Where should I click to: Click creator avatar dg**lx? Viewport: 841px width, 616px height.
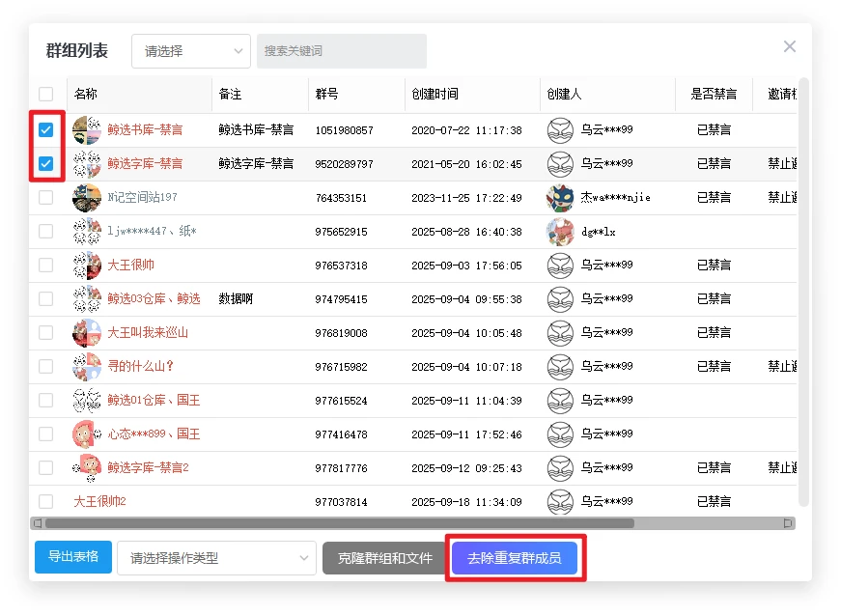(560, 232)
